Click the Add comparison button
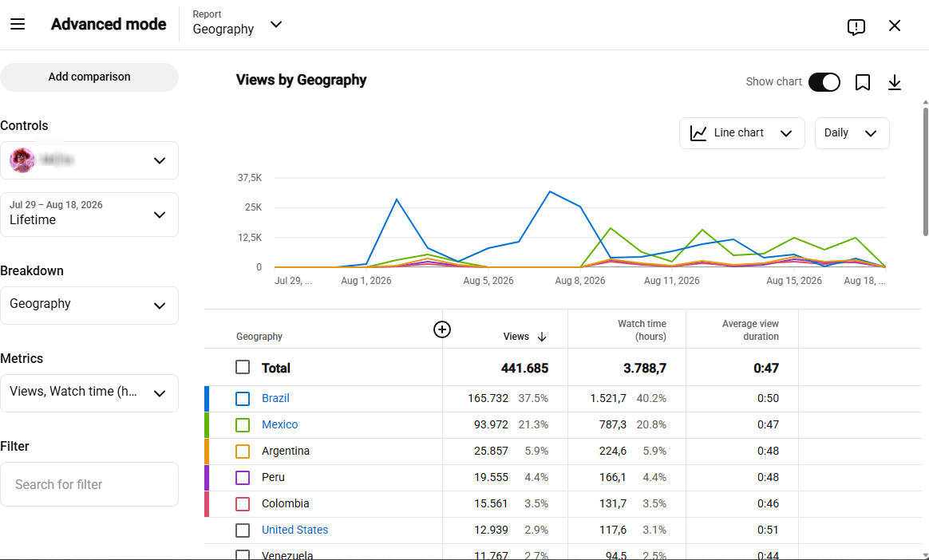This screenshot has width=929, height=560. (89, 77)
